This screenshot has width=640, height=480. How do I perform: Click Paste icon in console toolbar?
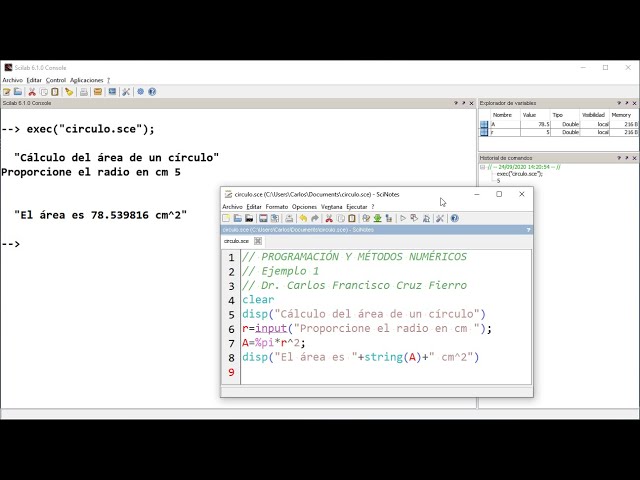pyautogui.click(x=55, y=92)
